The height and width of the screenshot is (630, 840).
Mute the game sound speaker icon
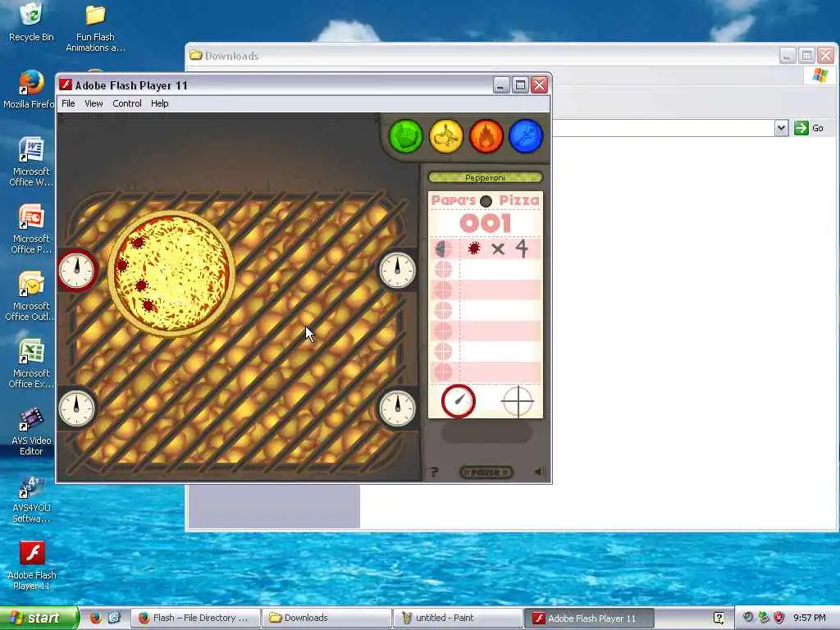(x=540, y=472)
